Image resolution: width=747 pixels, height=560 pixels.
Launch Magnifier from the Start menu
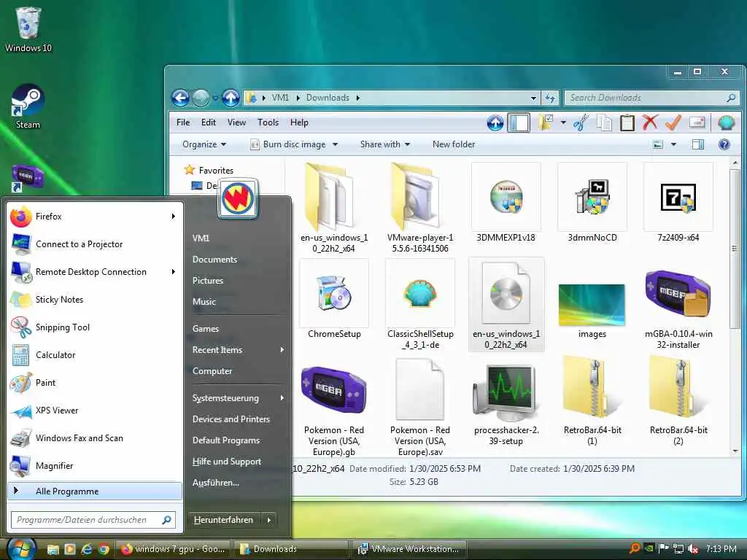[96, 466]
